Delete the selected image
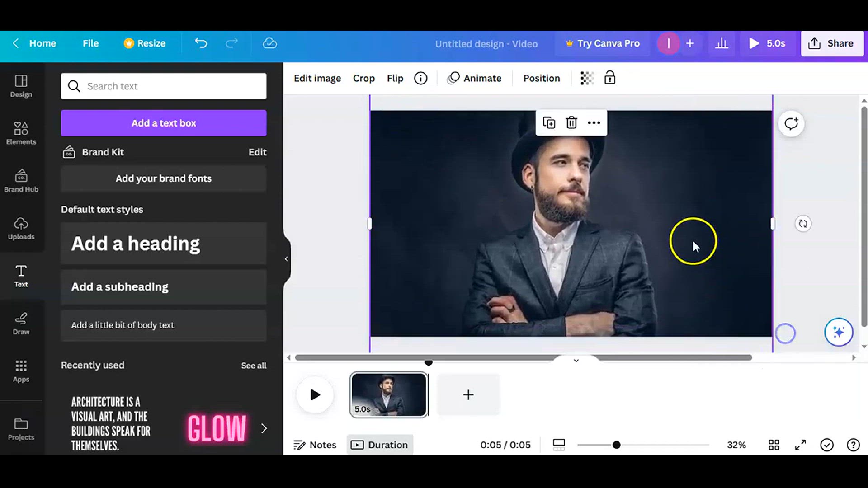The height and width of the screenshot is (488, 868). tap(571, 123)
